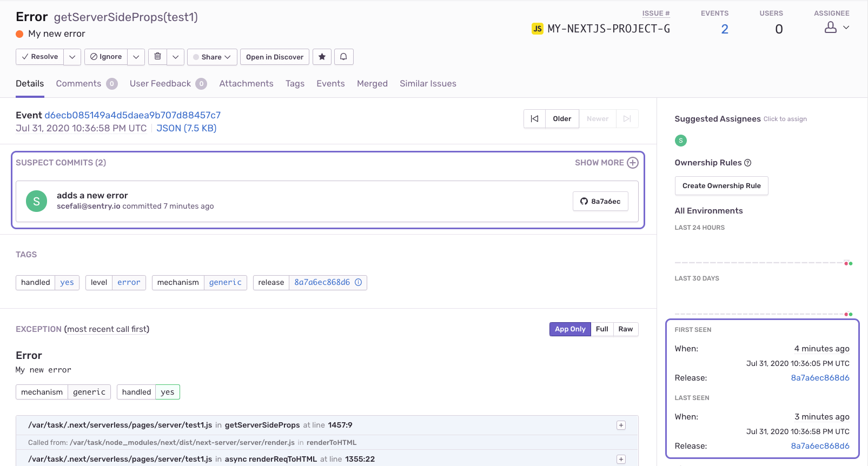This screenshot has height=466, width=868.
Task: Subscribe to notifications via bell icon
Action: [343, 57]
